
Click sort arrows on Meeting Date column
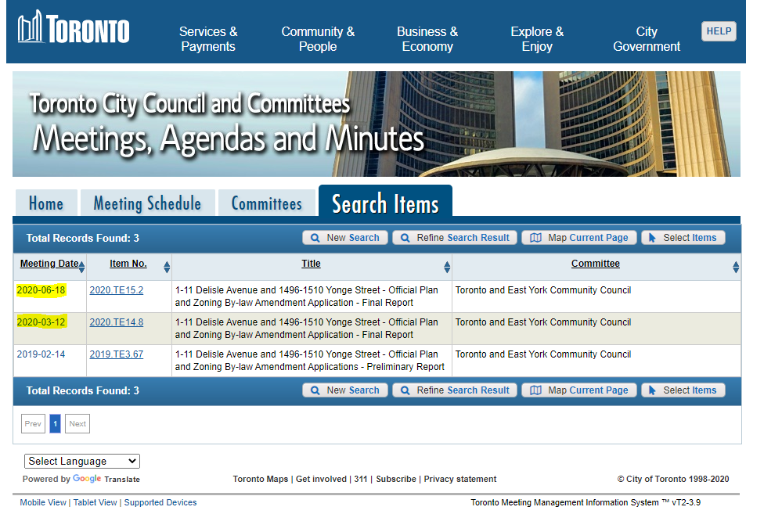[82, 267]
